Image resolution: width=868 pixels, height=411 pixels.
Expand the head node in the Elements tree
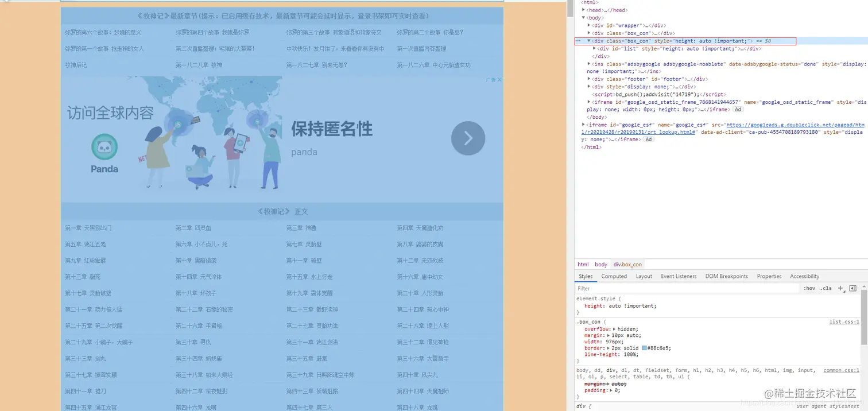[x=584, y=10]
